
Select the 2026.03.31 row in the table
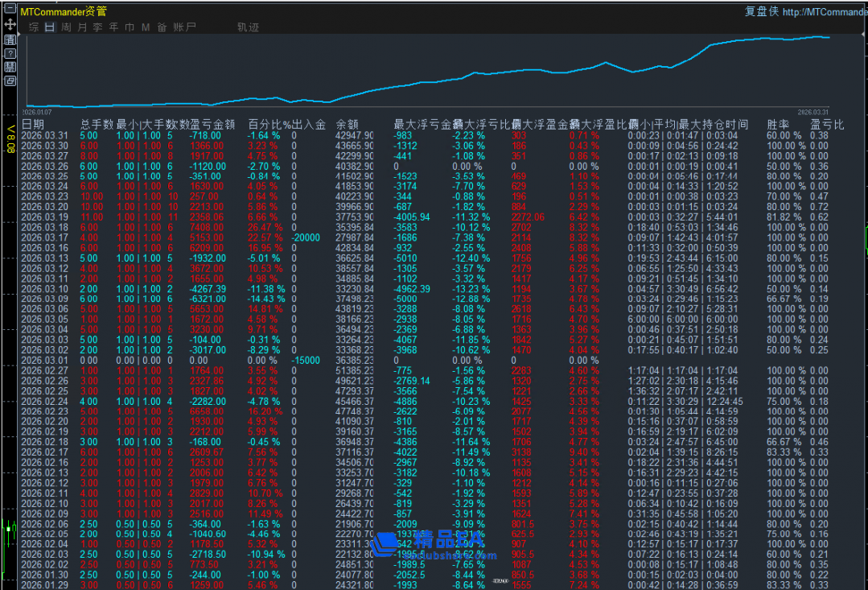[x=45, y=136]
